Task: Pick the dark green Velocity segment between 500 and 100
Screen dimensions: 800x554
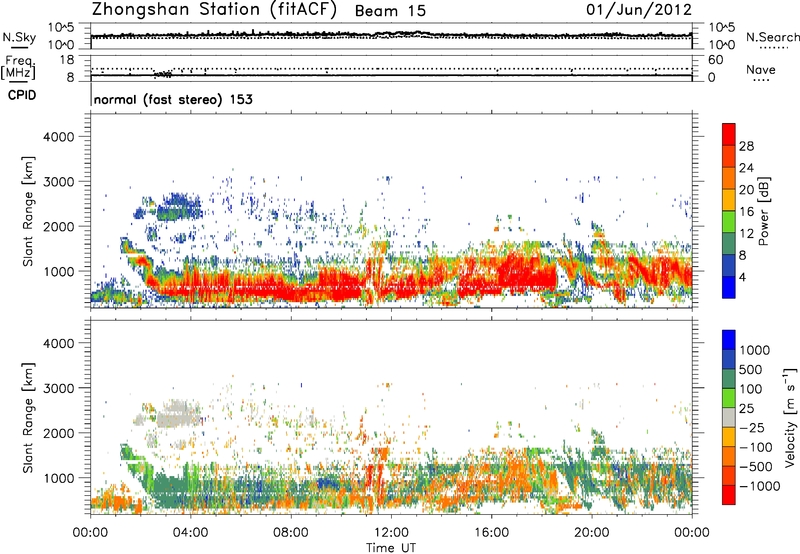Action: coord(729,379)
